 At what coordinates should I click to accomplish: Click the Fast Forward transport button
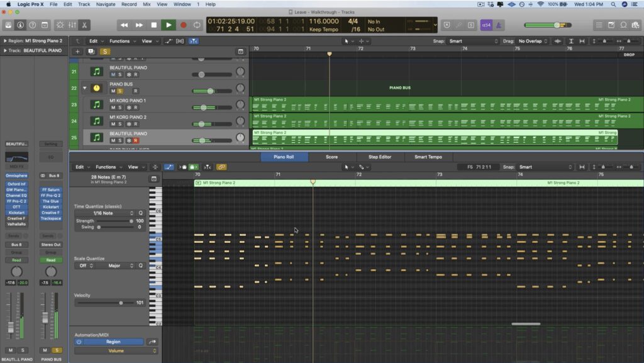click(x=139, y=25)
